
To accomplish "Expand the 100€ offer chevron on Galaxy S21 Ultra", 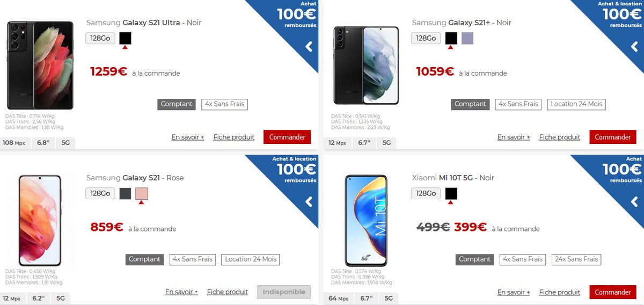I will click(x=309, y=47).
